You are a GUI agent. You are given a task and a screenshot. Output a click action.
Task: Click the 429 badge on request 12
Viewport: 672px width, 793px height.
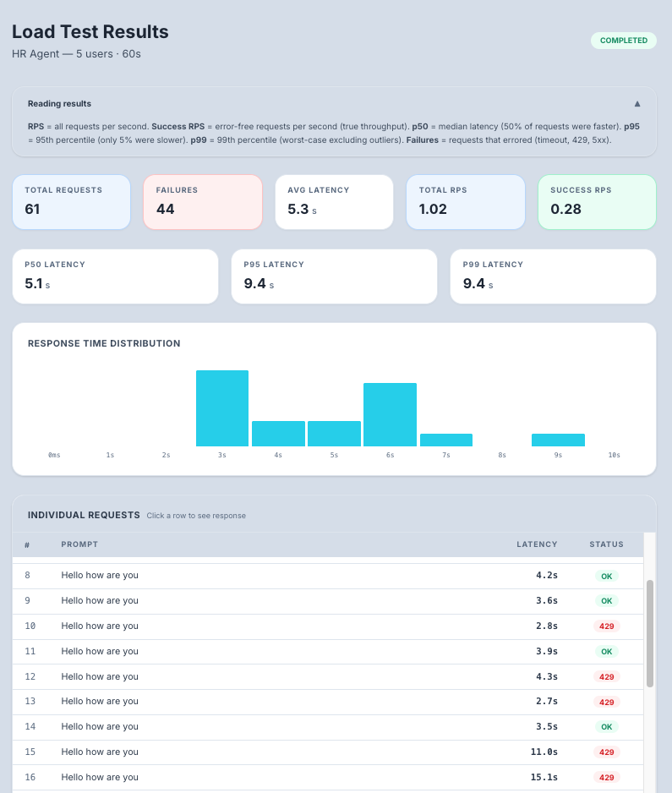(x=607, y=676)
